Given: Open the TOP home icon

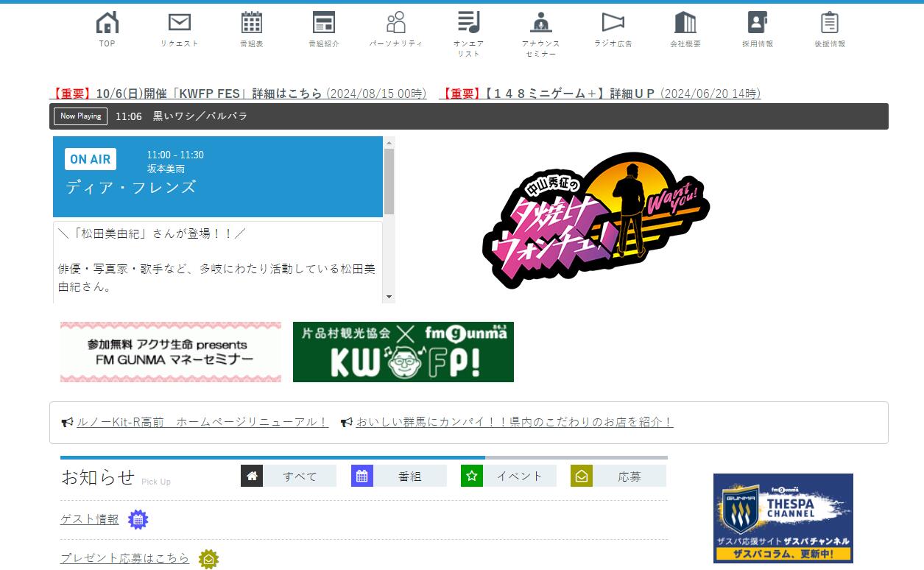Looking at the screenshot, I should point(107,23).
